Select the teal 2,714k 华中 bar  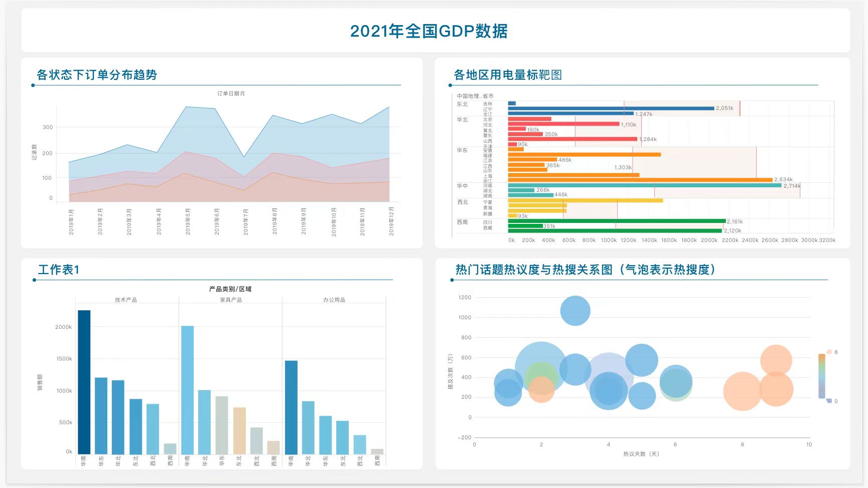click(x=645, y=185)
